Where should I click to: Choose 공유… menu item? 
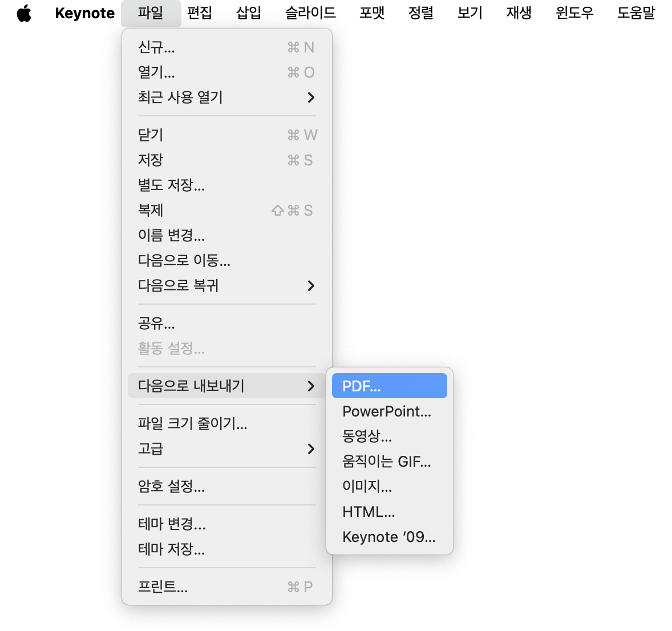(x=226, y=323)
